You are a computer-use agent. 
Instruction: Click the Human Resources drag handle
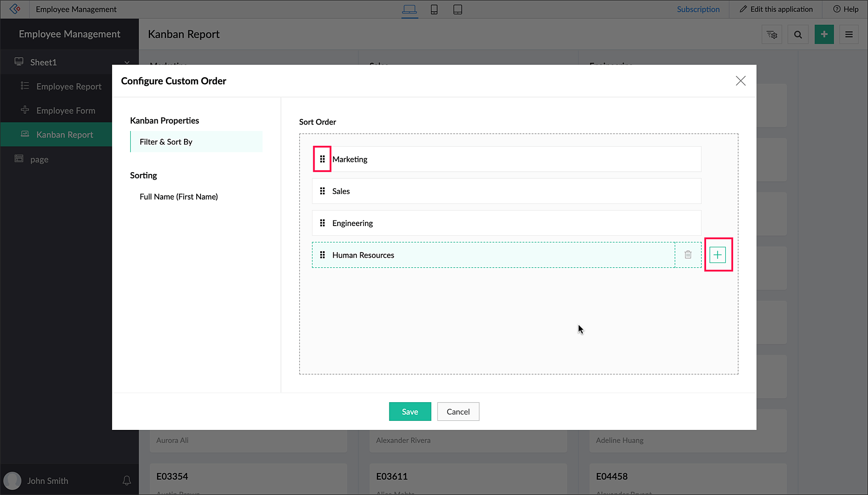pyautogui.click(x=322, y=255)
